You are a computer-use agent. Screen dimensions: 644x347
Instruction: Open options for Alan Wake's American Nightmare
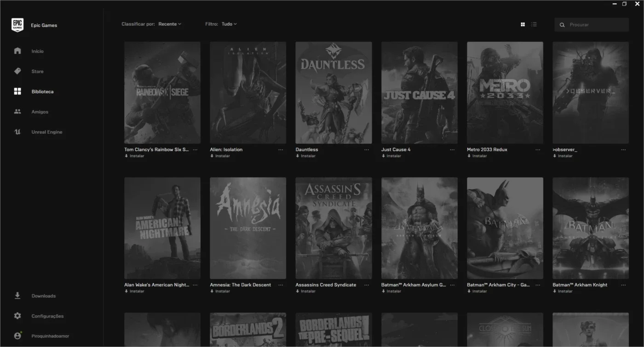[195, 285]
